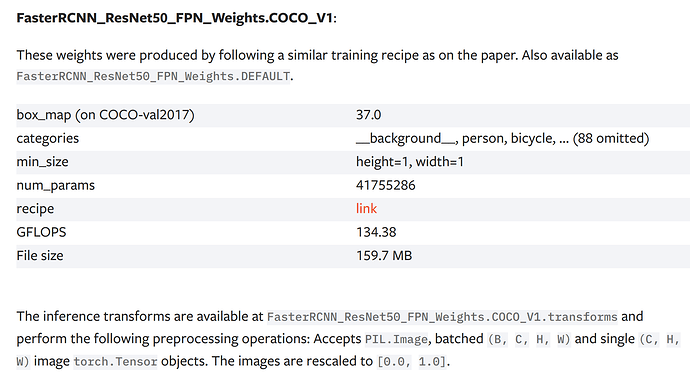
Task: Click the 134.38 GFLOPS value
Action: [x=376, y=232]
